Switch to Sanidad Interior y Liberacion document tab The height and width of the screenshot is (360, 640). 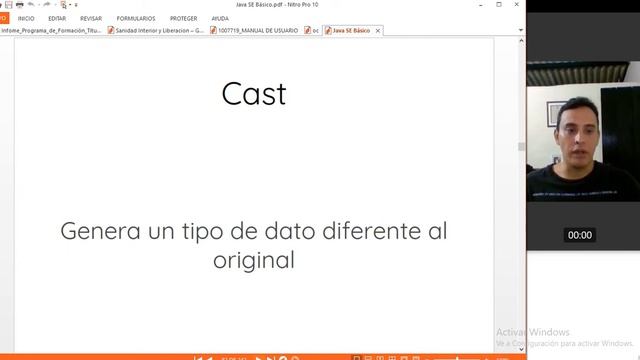[156, 31]
